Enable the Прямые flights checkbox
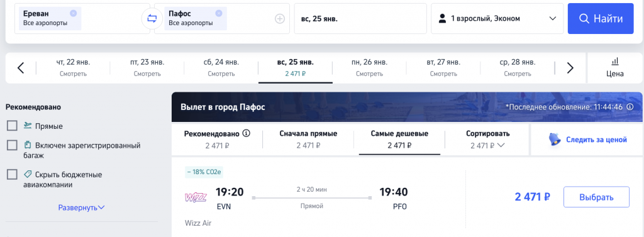The image size is (644, 237). tap(12, 126)
